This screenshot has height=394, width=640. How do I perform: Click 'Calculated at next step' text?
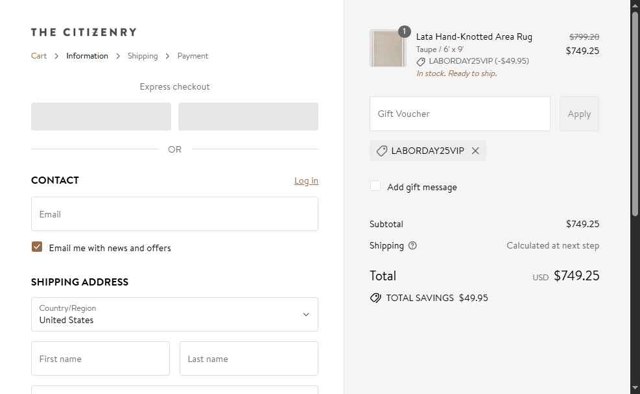553,245
